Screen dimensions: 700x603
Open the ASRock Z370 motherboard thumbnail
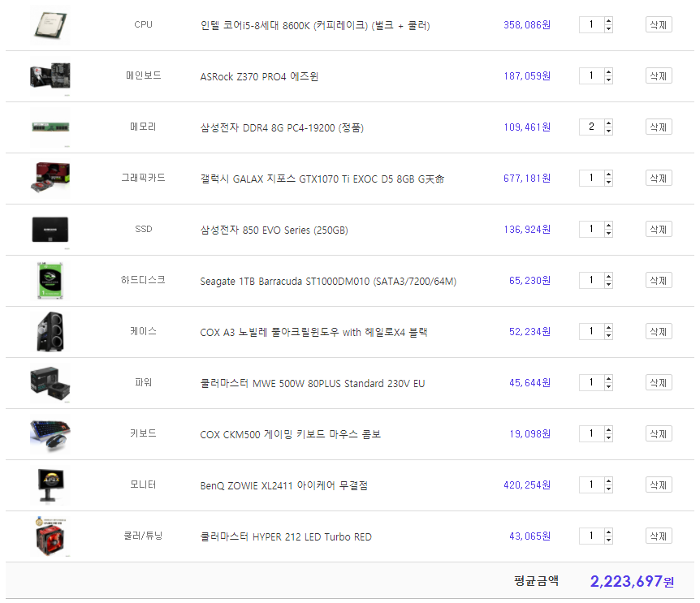pyautogui.click(x=50, y=75)
